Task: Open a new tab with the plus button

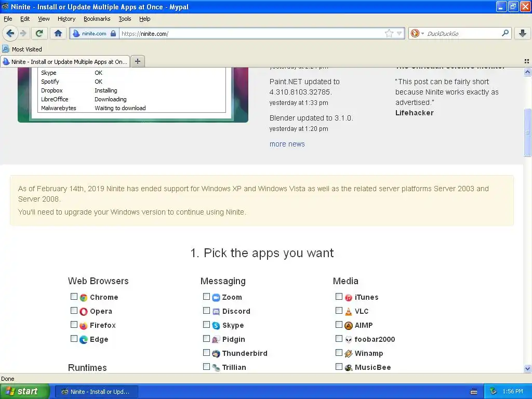Action: click(137, 61)
